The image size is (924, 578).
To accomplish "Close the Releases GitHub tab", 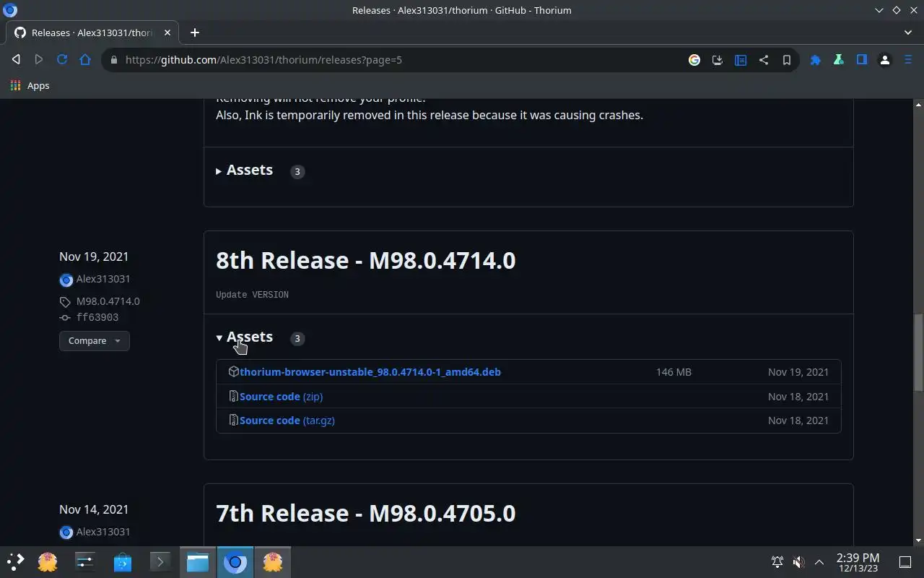I will (x=167, y=33).
